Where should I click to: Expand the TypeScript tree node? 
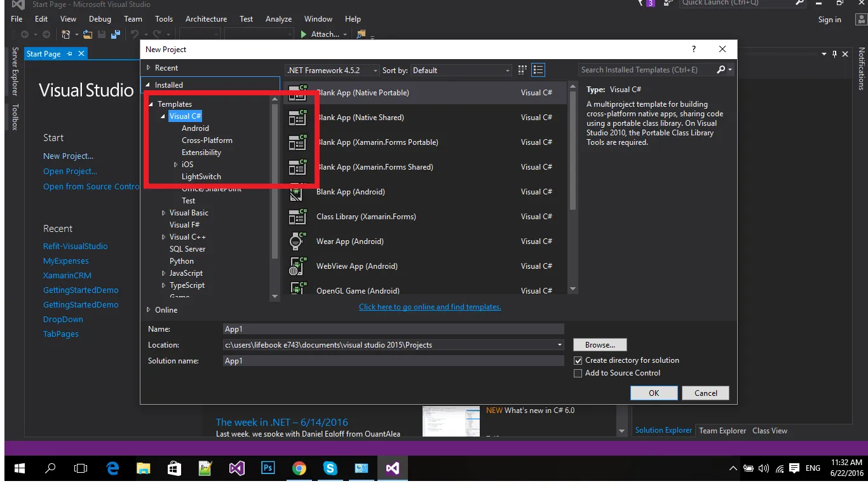pos(163,285)
